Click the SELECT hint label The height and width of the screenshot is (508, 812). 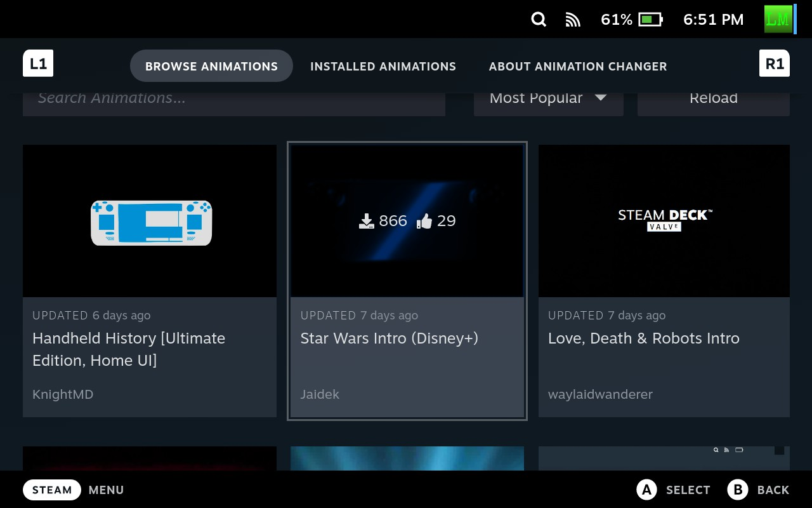(x=688, y=490)
